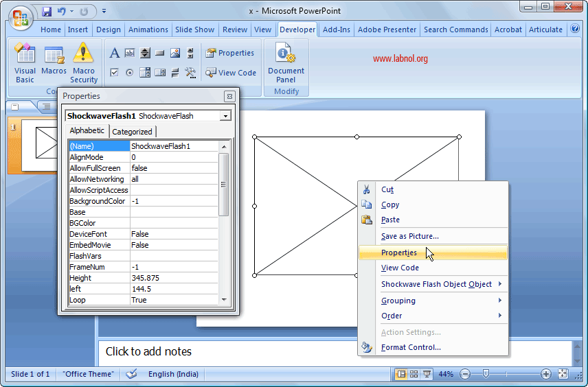The height and width of the screenshot is (387, 588).
Task: Select Save as Picture menu item
Action: pos(433,236)
